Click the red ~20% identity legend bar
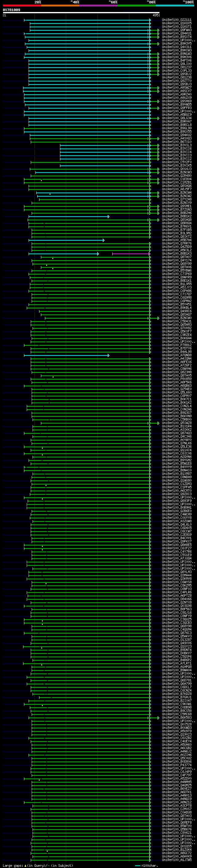The width and height of the screenshot is (197, 868). point(22,6)
